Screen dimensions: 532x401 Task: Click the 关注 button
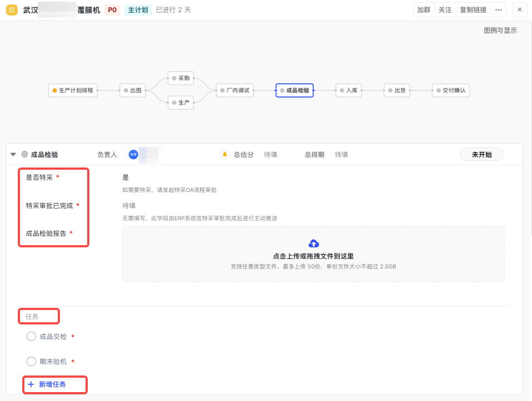pos(445,10)
